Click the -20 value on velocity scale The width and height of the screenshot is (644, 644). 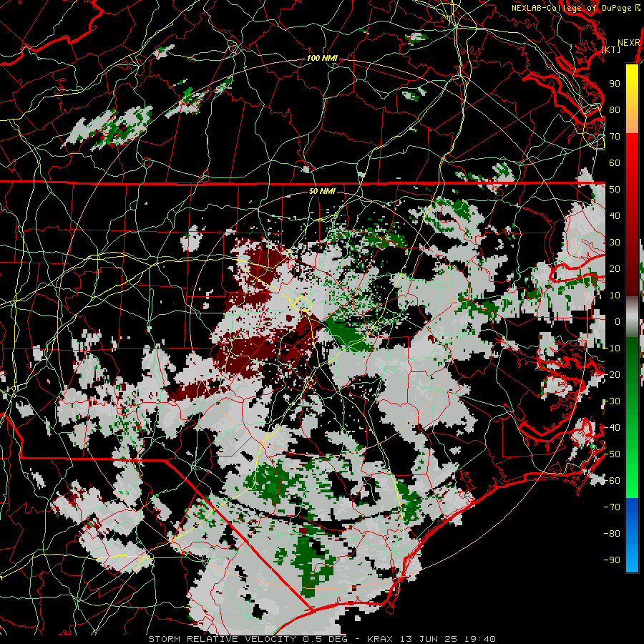coord(612,375)
